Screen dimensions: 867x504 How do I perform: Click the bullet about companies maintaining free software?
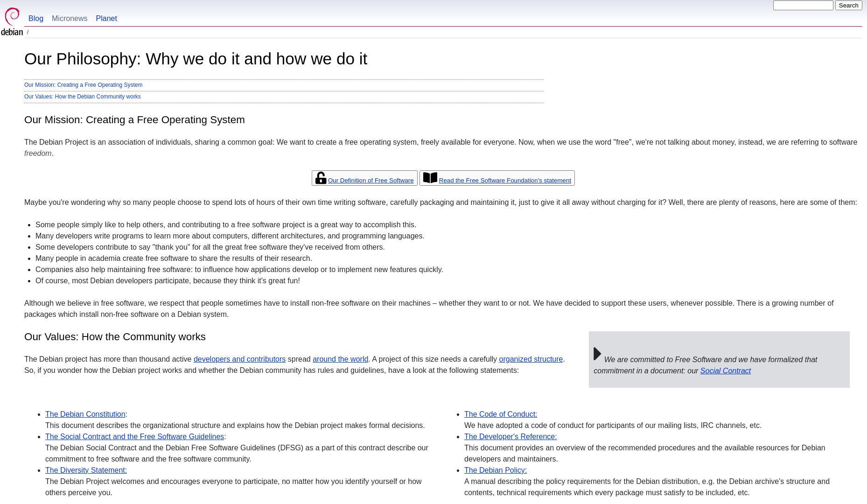pos(239,269)
